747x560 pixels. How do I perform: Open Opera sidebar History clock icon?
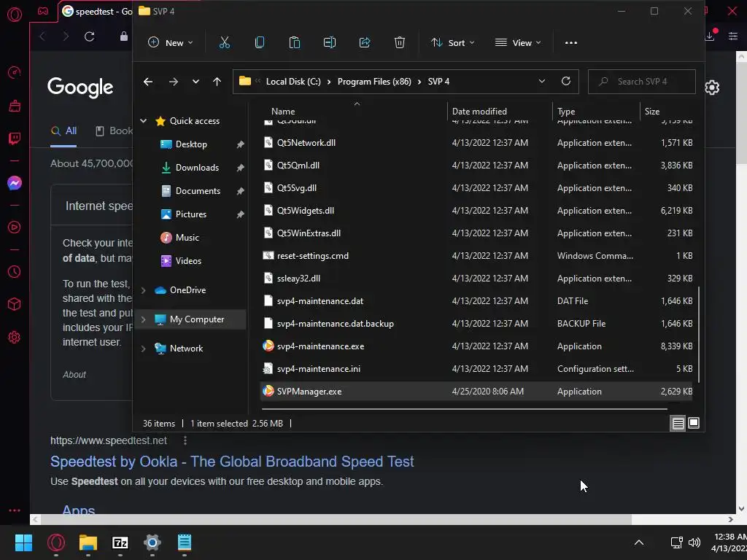(15, 272)
